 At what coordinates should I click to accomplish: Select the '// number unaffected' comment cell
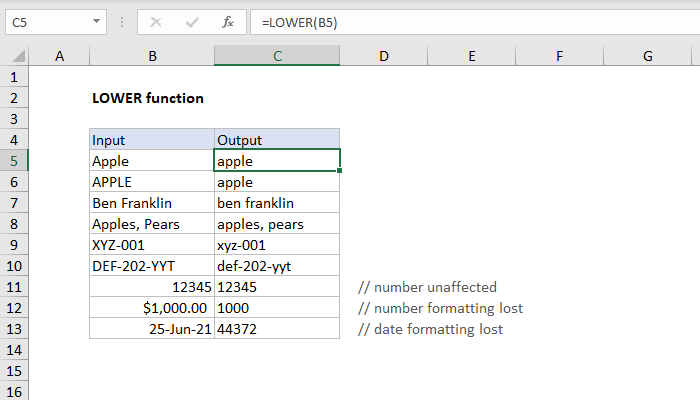427,287
